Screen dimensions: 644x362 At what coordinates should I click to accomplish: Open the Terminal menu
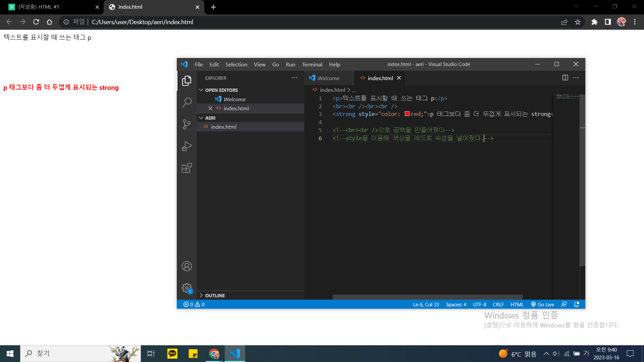(312, 64)
